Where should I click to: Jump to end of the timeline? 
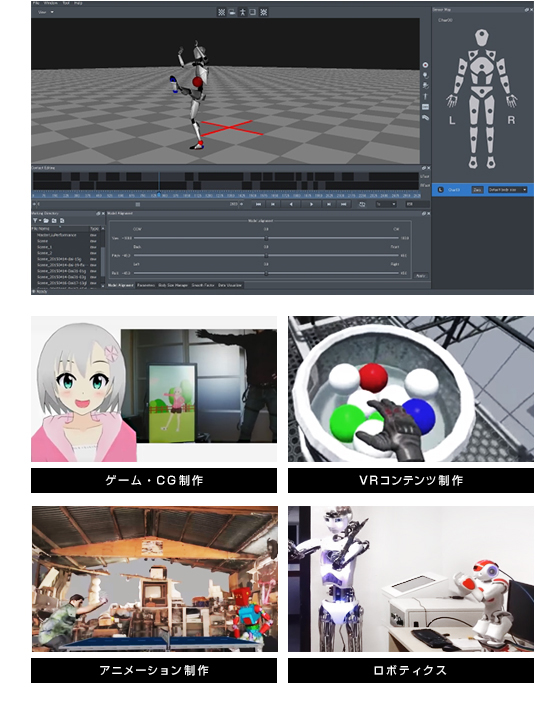pyautogui.click(x=343, y=204)
